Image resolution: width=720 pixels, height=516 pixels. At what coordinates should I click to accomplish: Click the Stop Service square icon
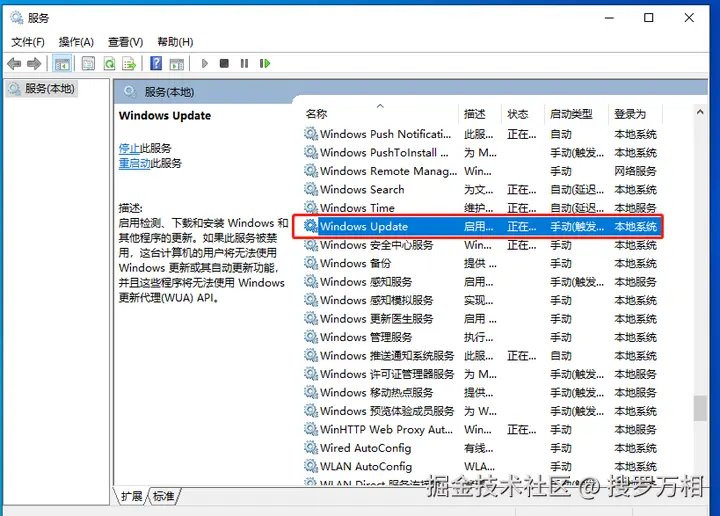[224, 63]
